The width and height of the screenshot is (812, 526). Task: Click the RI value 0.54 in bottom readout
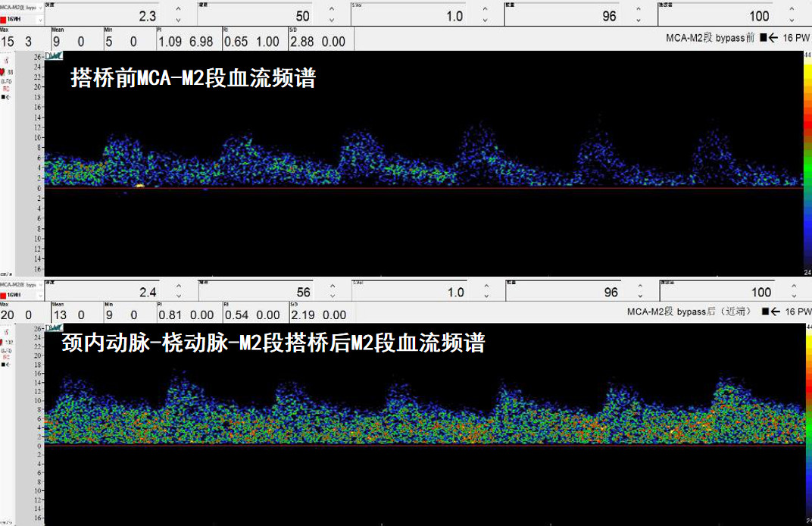tap(236, 315)
